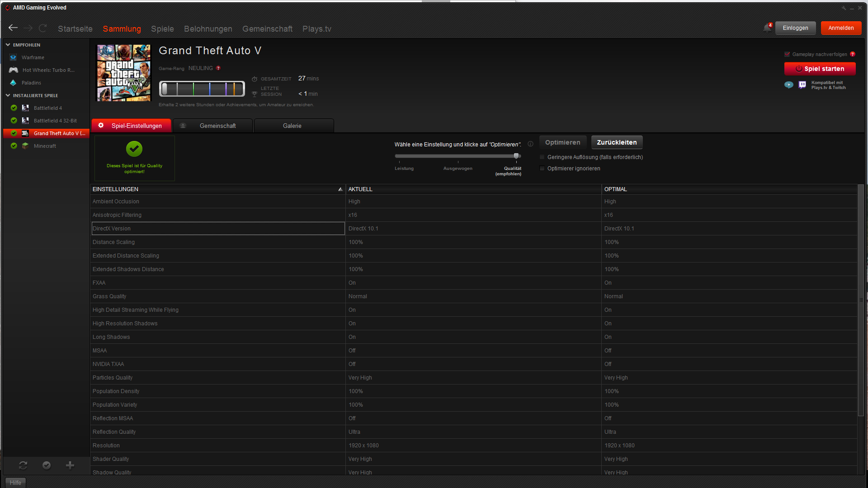The height and width of the screenshot is (488, 868).
Task: Click the Zurückleiten button
Action: 617,142
